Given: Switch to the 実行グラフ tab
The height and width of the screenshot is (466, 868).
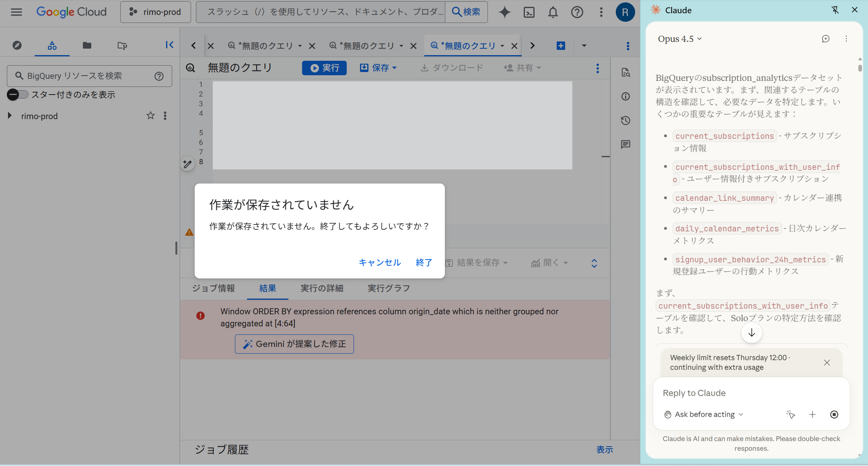Looking at the screenshot, I should [x=389, y=288].
